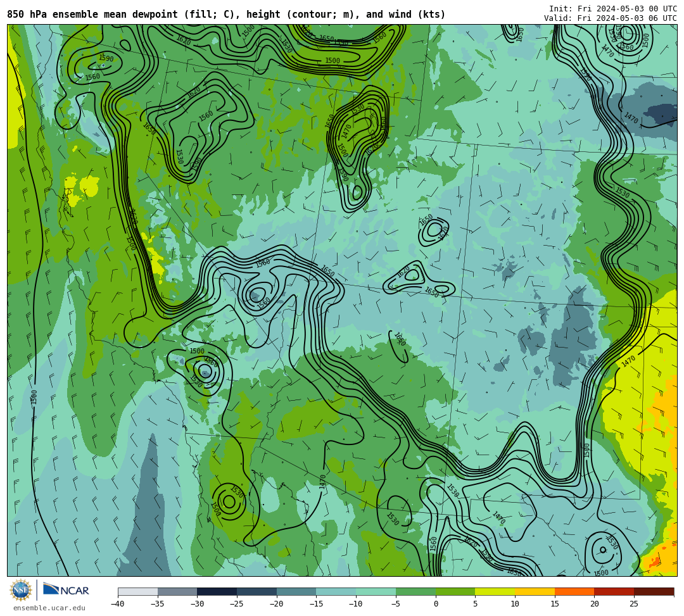Screen dimensions: 684x616
Task: Click the -35 colorbar tick label
Action: coord(157,604)
